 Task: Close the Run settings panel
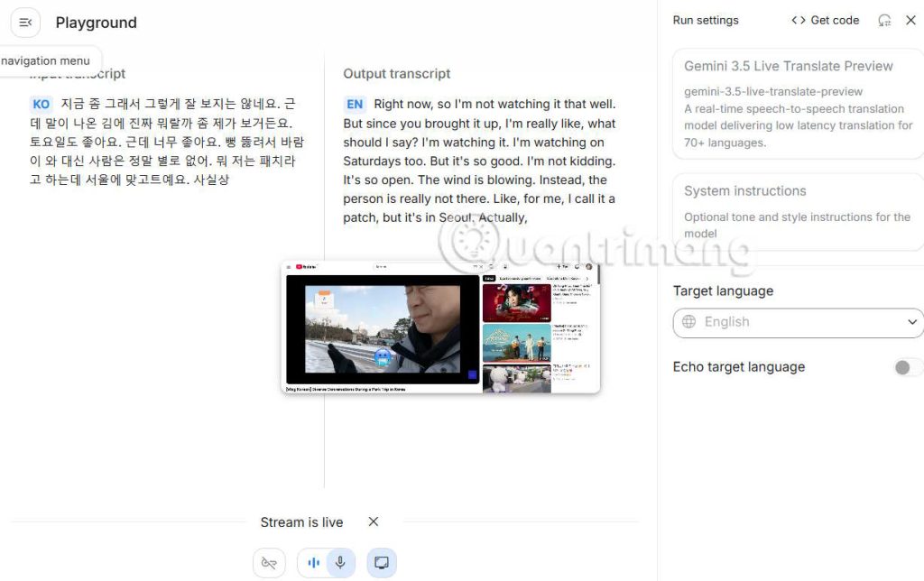point(910,20)
